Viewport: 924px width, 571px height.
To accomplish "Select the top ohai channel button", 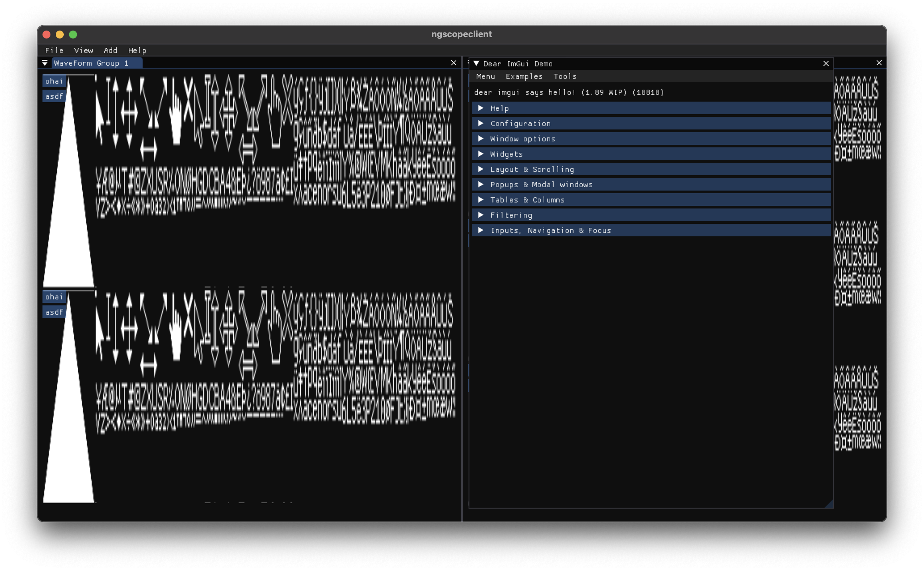I will (x=54, y=80).
